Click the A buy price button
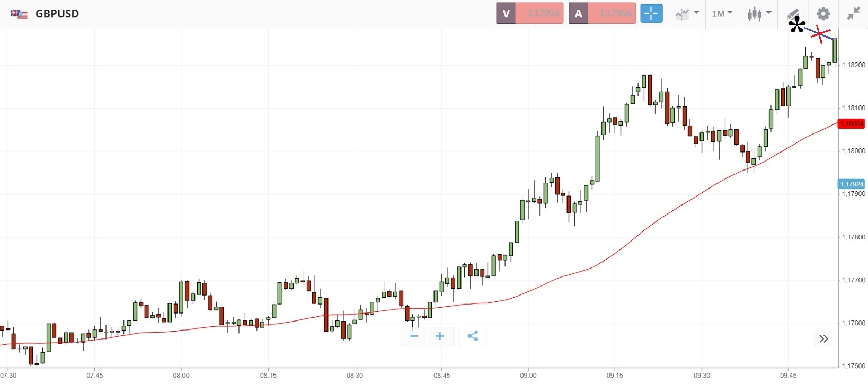This screenshot has height=384, width=868. [x=602, y=14]
